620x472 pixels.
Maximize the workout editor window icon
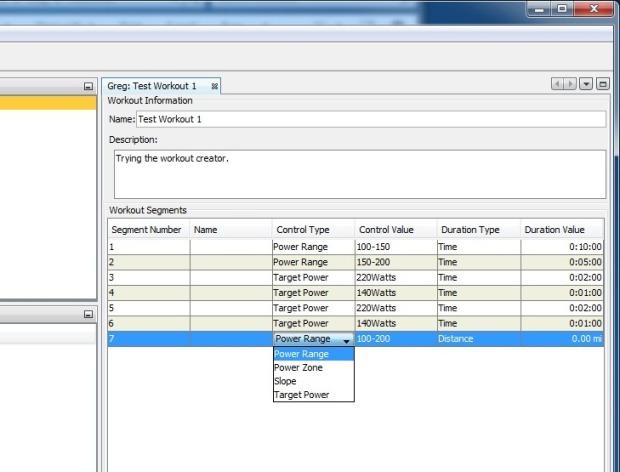point(602,85)
